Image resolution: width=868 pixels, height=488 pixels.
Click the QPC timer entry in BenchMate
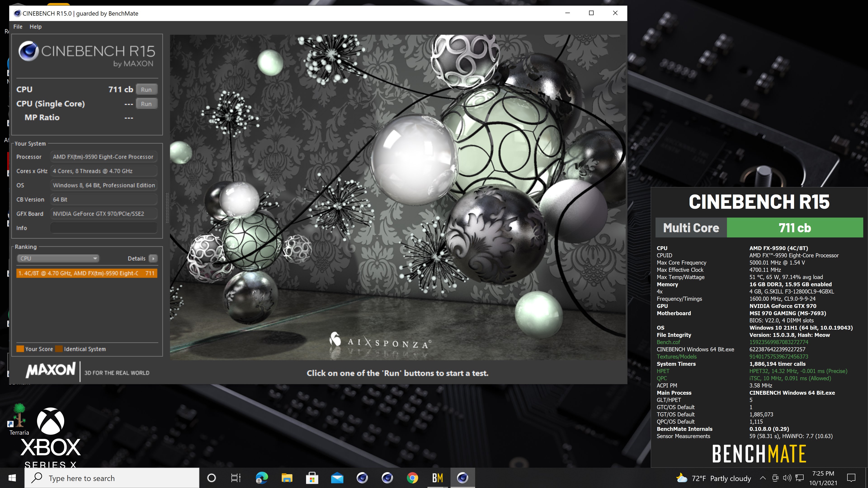pyautogui.click(x=661, y=378)
